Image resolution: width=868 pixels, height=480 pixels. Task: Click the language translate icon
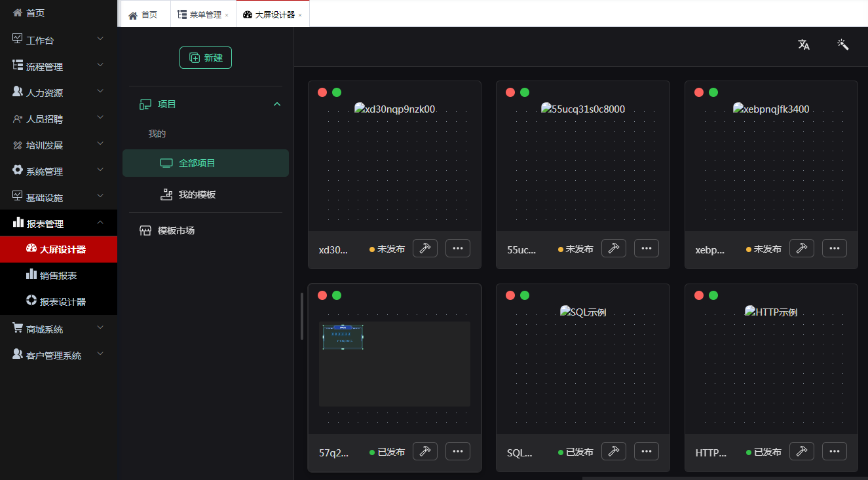coord(804,45)
